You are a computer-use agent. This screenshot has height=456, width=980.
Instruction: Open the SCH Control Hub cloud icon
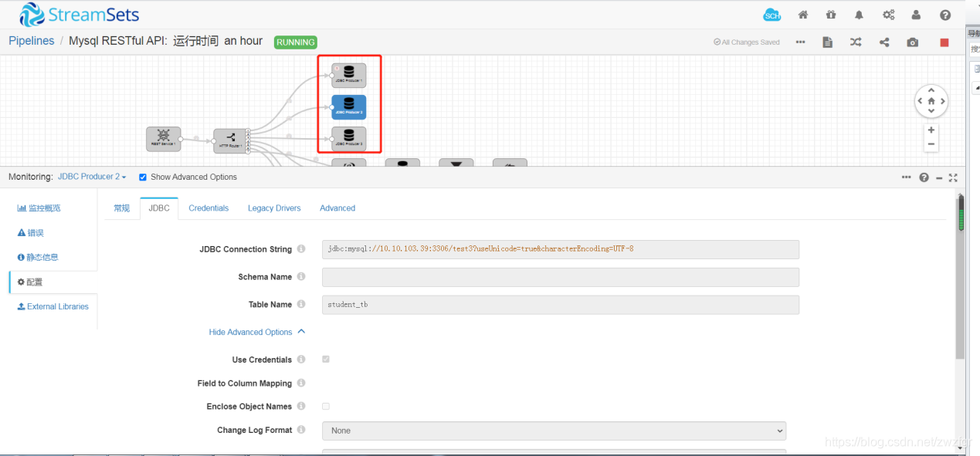pos(771,15)
